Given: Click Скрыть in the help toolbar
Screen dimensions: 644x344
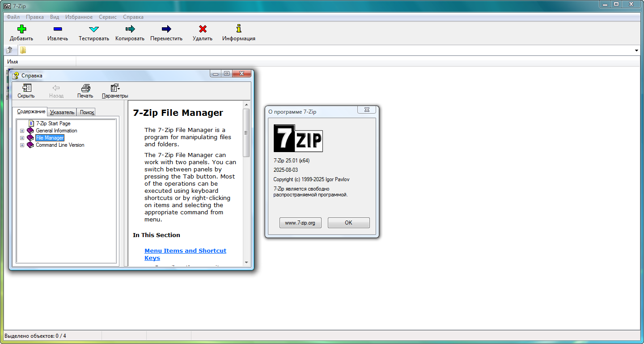Looking at the screenshot, I should (26, 91).
